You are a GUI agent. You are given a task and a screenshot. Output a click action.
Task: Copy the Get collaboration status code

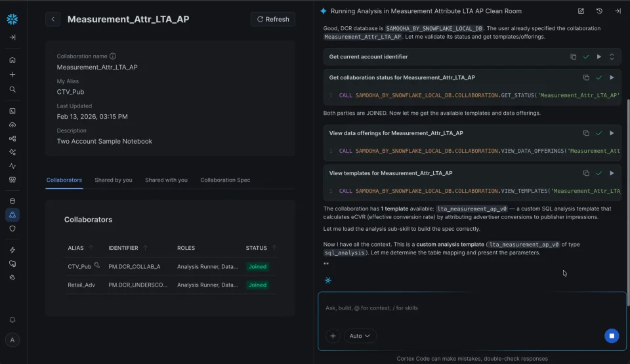pos(586,77)
